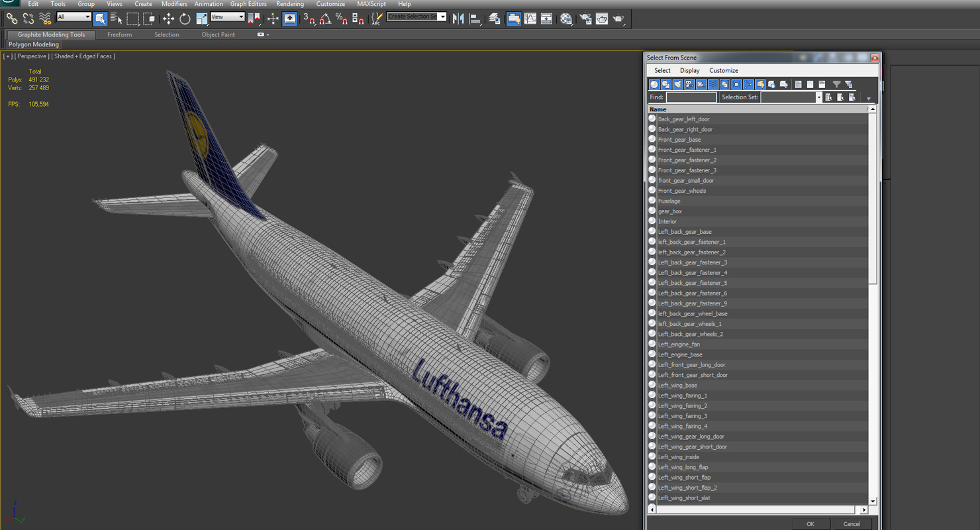Click the Render Production teapot icon
The image size is (980, 530).
pos(618,19)
